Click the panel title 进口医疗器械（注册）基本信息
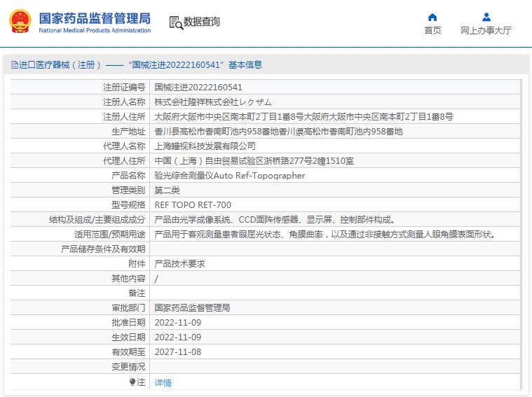The width and height of the screenshot is (532, 397). click(140, 64)
